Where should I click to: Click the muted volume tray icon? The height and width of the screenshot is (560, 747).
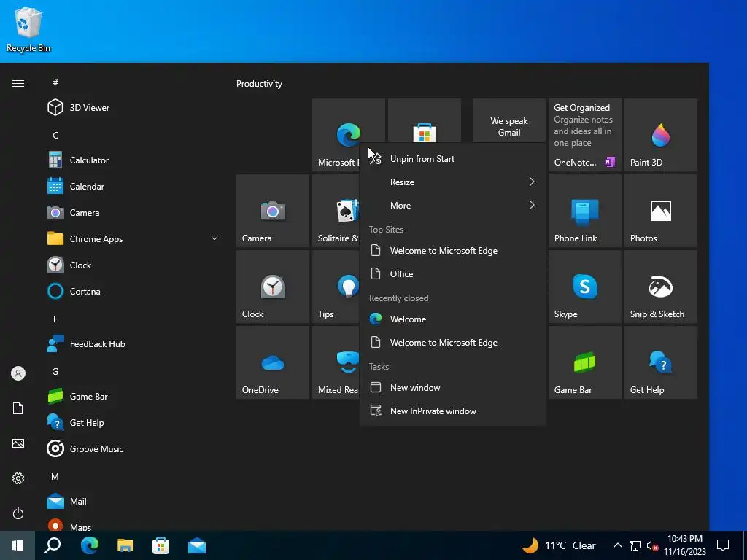pos(652,545)
